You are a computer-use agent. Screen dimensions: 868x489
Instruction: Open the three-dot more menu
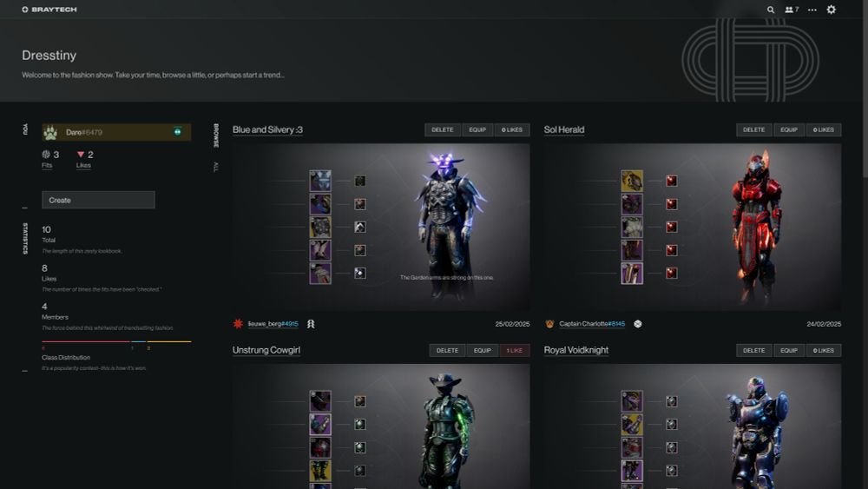point(812,10)
